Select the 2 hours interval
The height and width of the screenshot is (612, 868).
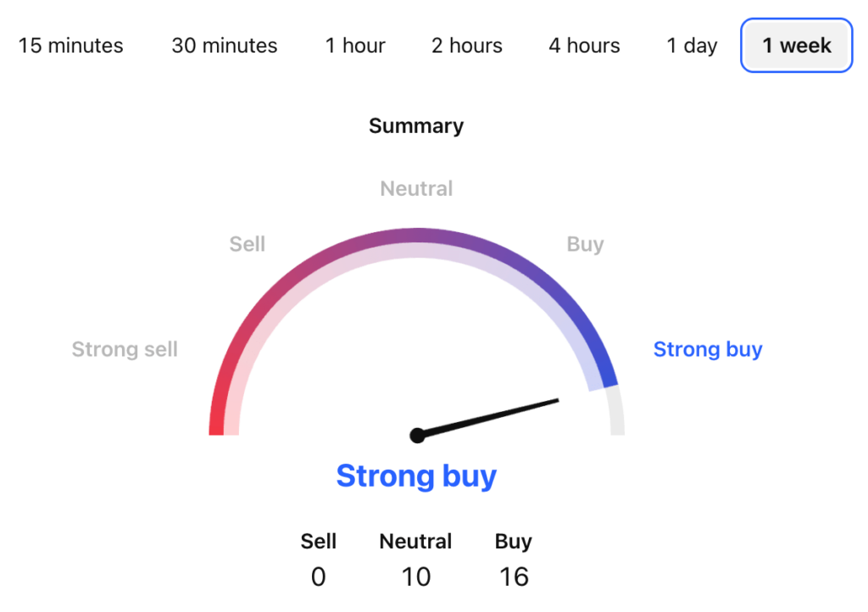[466, 46]
